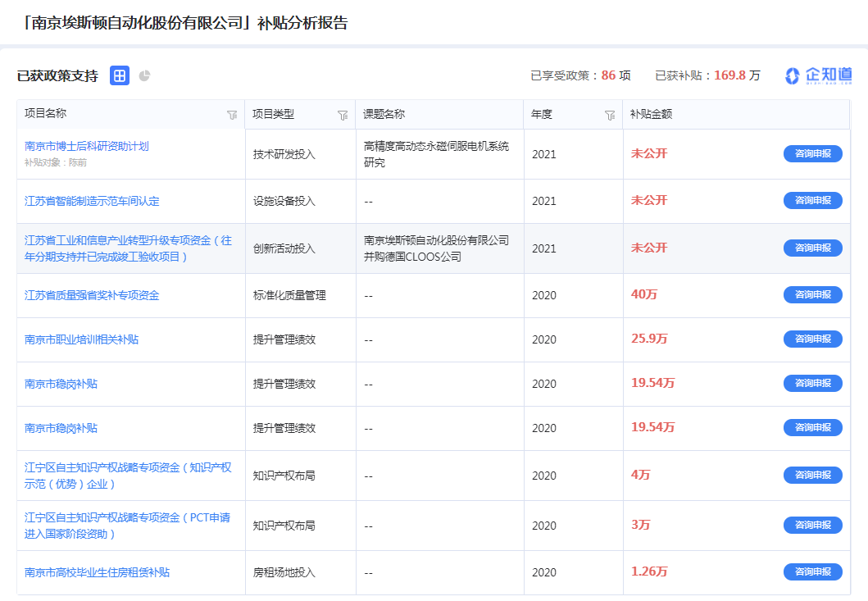Click the 已享受政策 86 项 count
Image resolution: width=868 pixels, height=601 pixels.
click(580, 75)
